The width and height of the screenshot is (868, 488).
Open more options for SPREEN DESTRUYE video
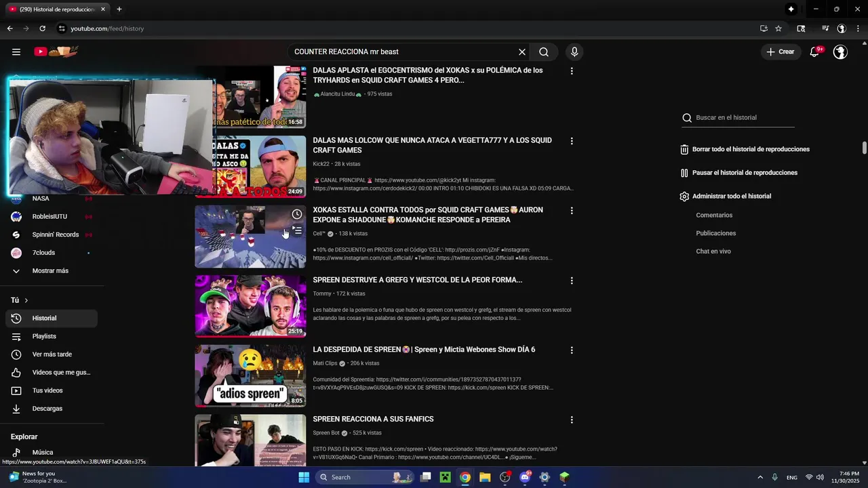click(572, 281)
